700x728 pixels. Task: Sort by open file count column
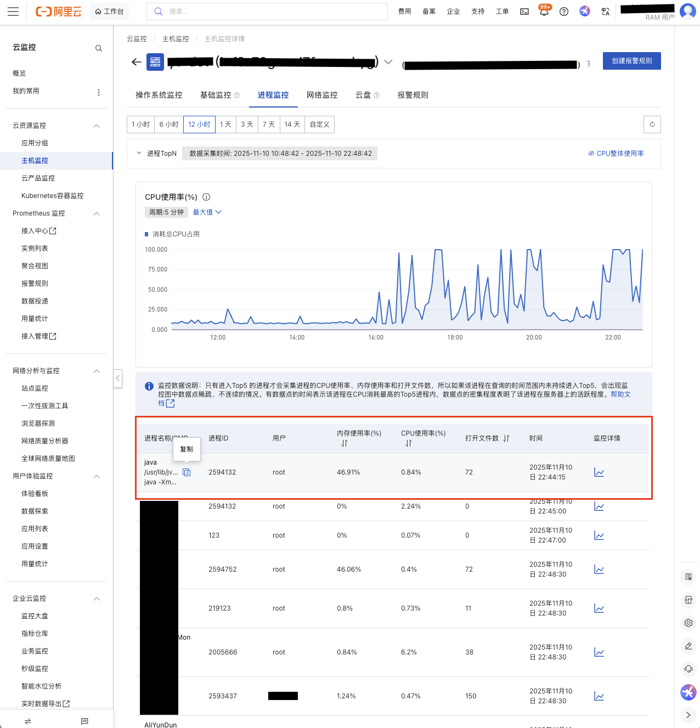(506, 438)
